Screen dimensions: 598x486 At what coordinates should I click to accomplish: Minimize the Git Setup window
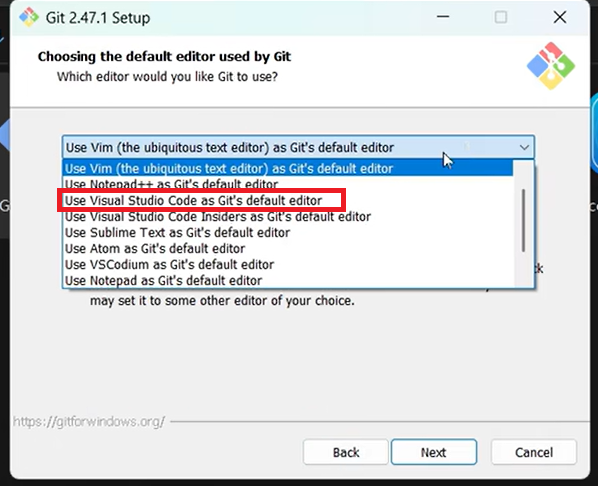[443, 17]
